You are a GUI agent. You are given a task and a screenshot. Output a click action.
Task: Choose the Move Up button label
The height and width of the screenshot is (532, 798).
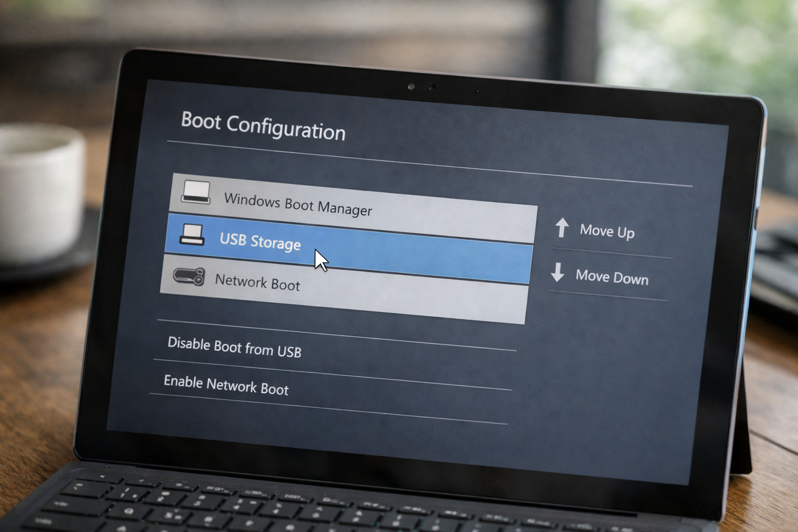click(607, 231)
